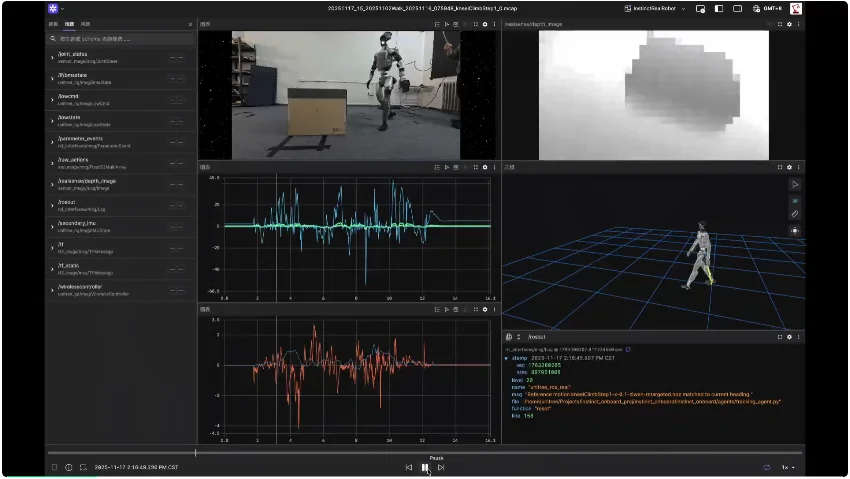Image resolution: width=850 pixels, height=479 pixels.
Task: Pause playback with the pause button
Action: click(425, 467)
